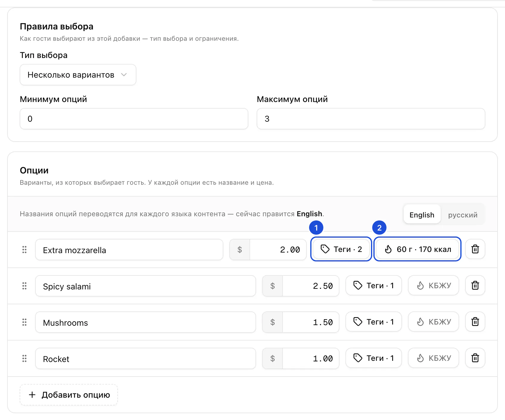Click the Опции section heading

pyautogui.click(x=34, y=170)
